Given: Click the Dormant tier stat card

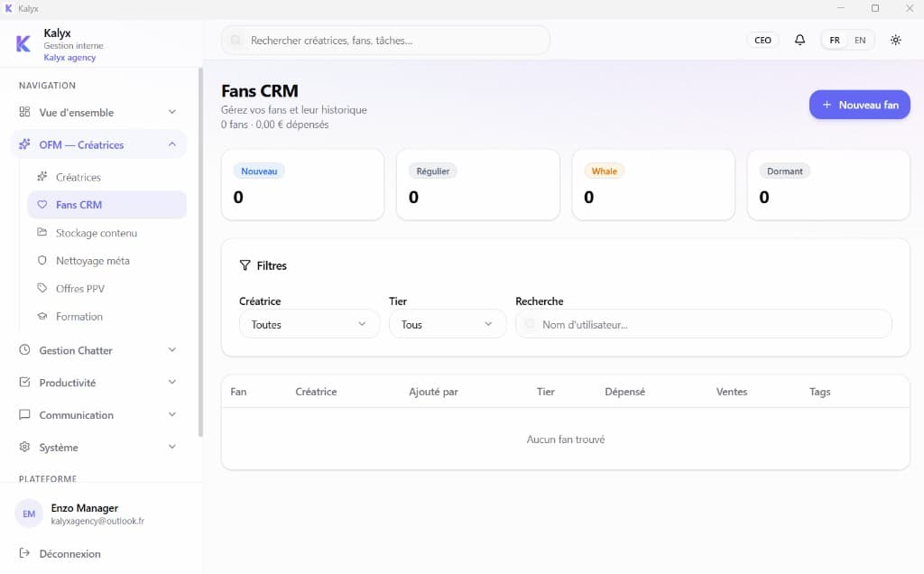Looking at the screenshot, I should (828, 184).
